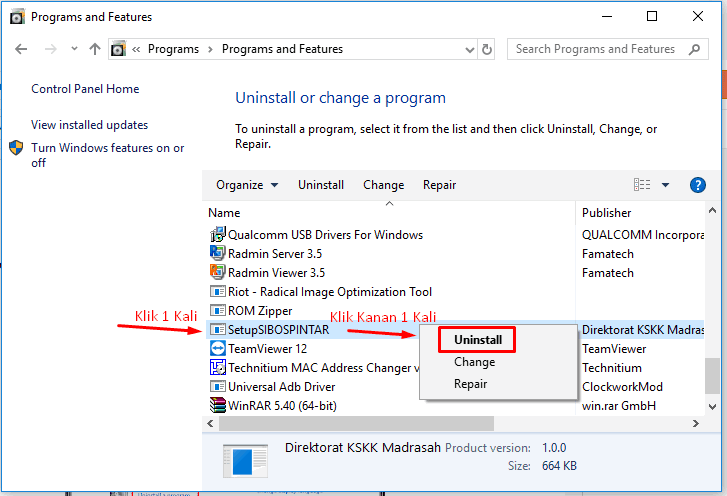
Task: Click the Technitium MAC Address Changer icon
Action: [217, 367]
